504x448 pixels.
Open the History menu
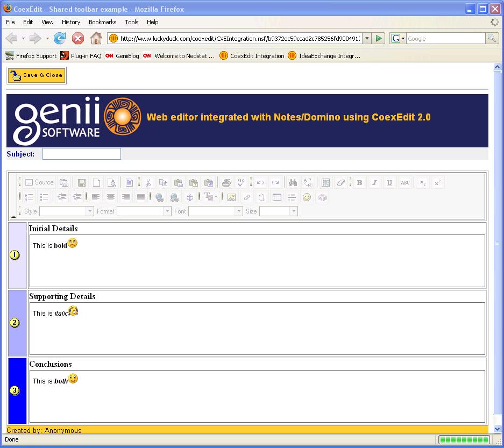click(70, 22)
